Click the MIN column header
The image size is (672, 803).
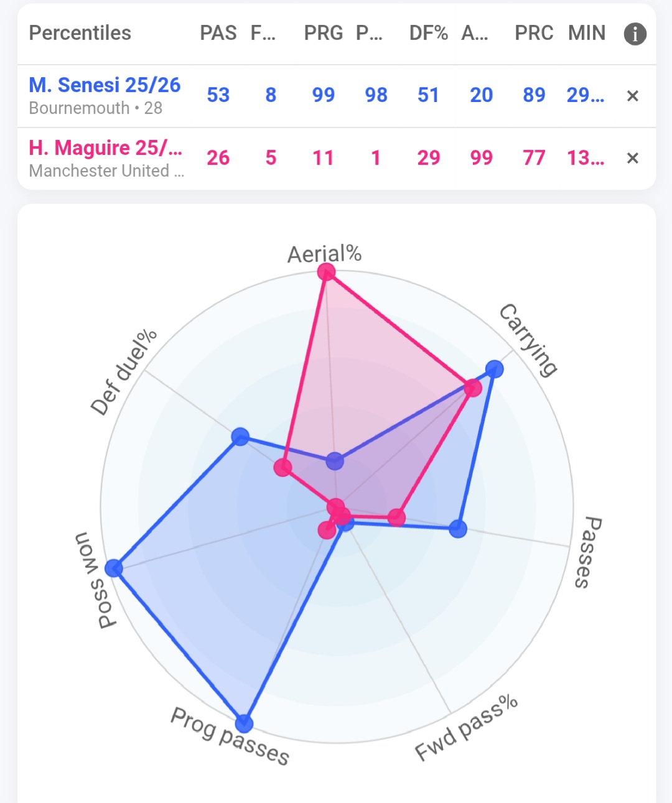[586, 33]
